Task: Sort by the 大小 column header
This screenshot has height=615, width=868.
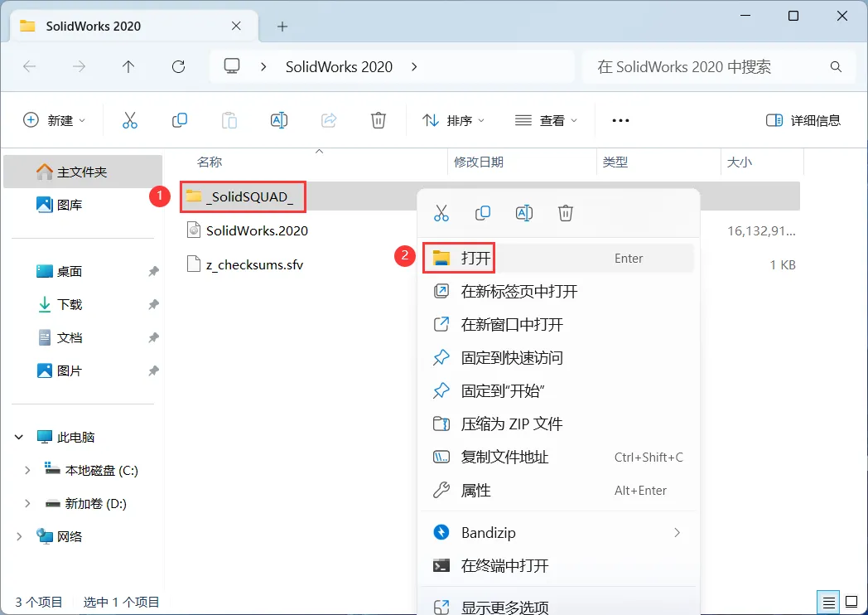Action: pyautogui.click(x=740, y=162)
